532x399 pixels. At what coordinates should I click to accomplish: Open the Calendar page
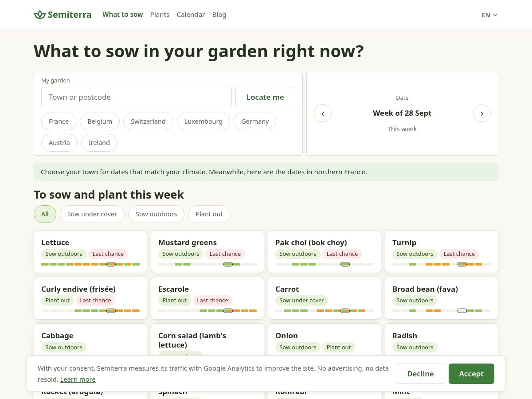coord(191,15)
